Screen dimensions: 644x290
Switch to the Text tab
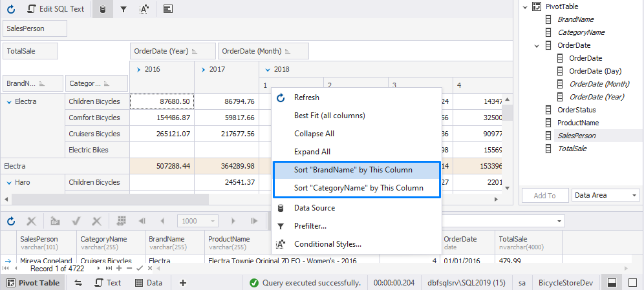pos(108,283)
